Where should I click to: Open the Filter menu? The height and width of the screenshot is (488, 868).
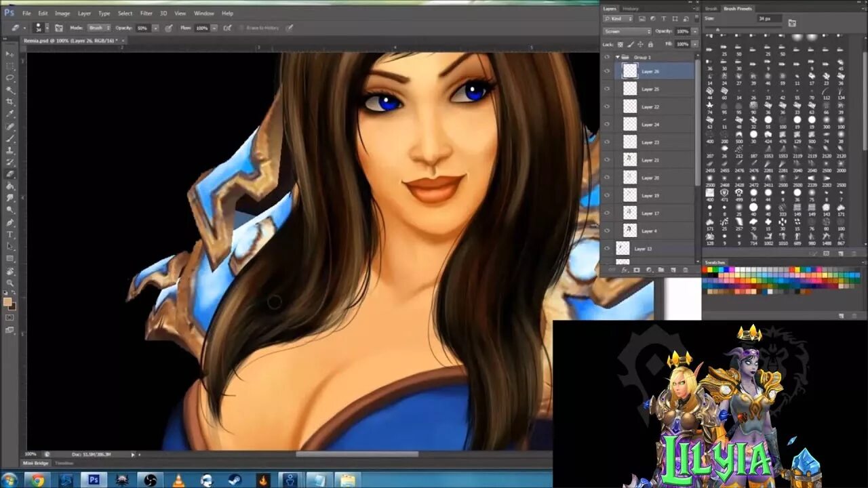pos(146,13)
